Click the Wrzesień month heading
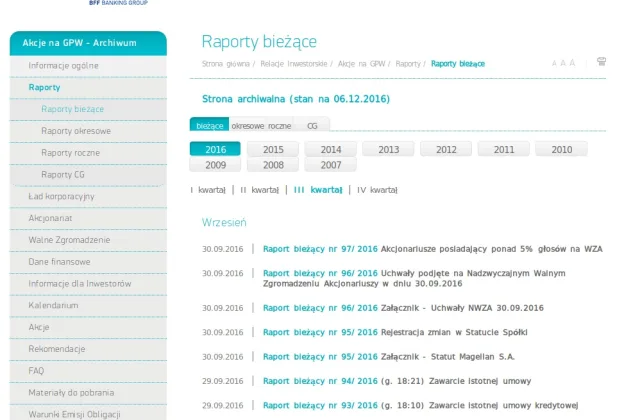The height and width of the screenshot is (420, 640). coord(224,222)
